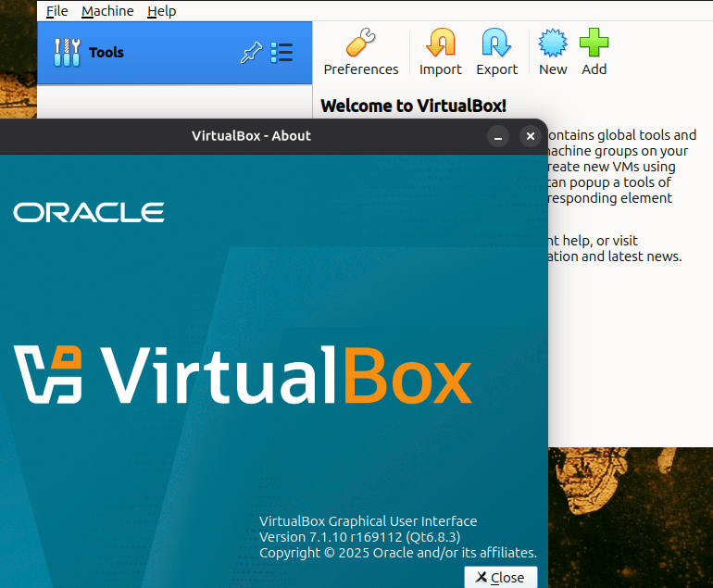Screen dimensions: 713x588
Task: Select the Tools item in sidebar
Action: click(x=175, y=53)
